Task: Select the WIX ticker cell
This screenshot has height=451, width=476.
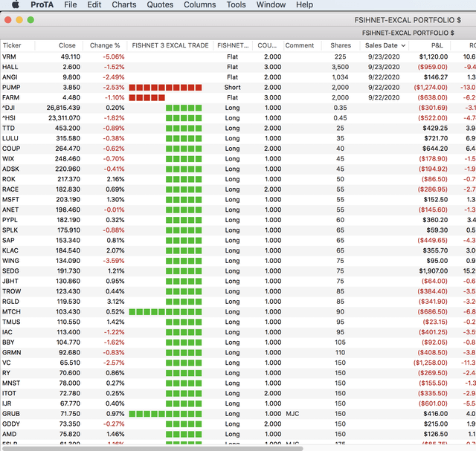Action: coord(8,158)
